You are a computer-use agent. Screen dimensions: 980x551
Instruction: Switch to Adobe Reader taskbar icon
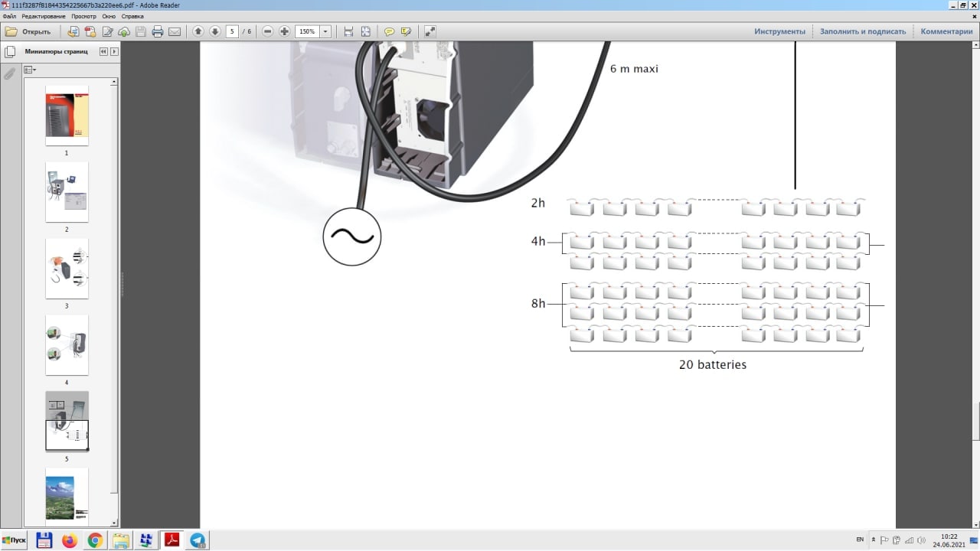click(x=172, y=540)
